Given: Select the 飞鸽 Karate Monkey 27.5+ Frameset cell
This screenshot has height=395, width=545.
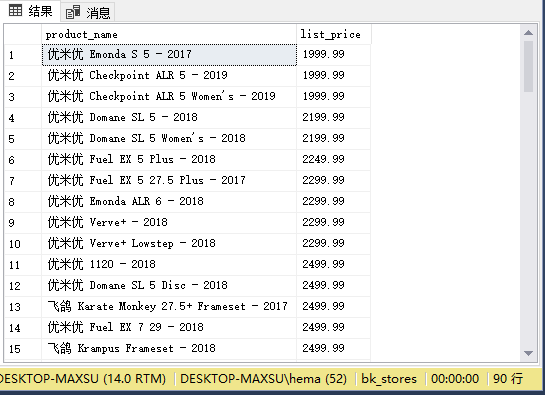Looking at the screenshot, I should point(169,306).
